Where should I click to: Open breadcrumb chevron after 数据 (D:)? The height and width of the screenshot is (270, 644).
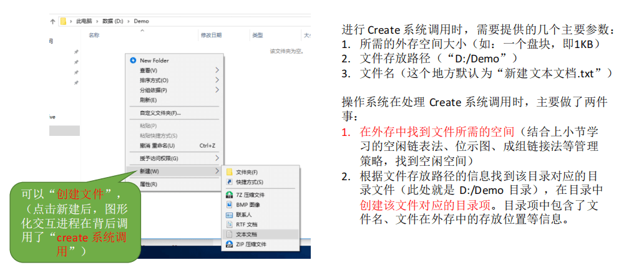129,21
